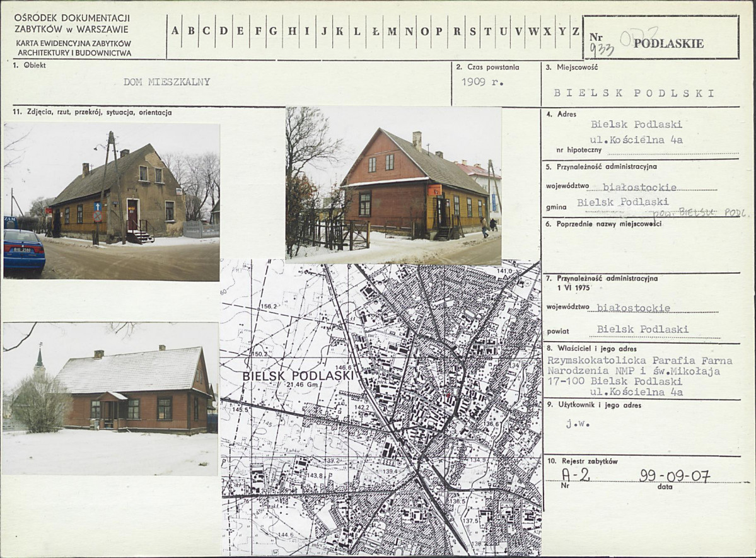756x558 pixels.
Task: Click the top-left photo of yellow house
Action: coord(112,201)
